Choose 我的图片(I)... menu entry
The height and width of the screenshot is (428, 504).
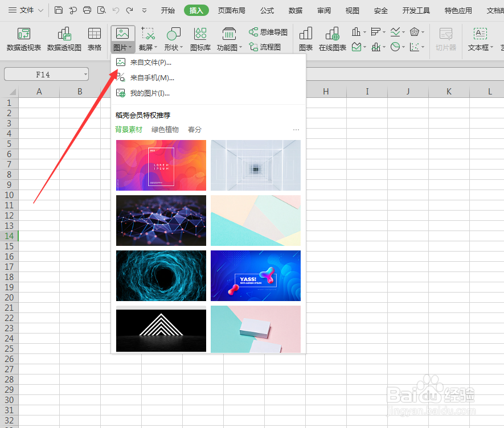click(208, 93)
